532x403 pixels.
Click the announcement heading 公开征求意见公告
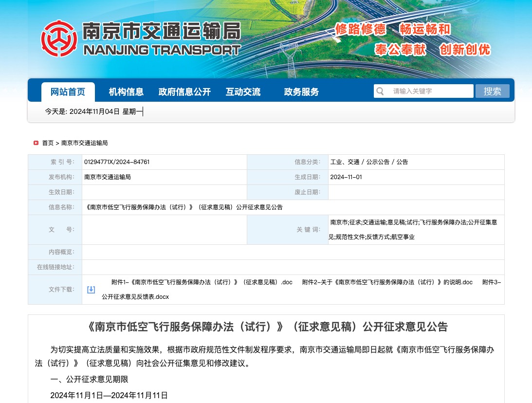coord(266,327)
